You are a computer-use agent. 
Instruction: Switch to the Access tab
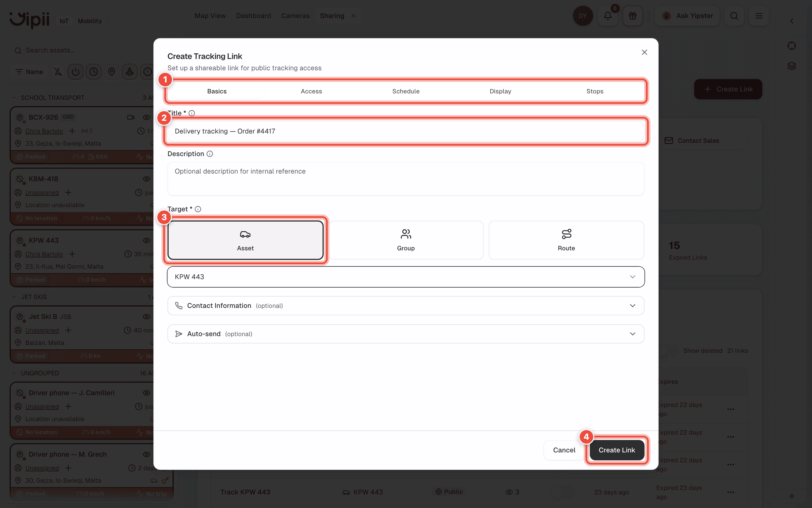(311, 91)
